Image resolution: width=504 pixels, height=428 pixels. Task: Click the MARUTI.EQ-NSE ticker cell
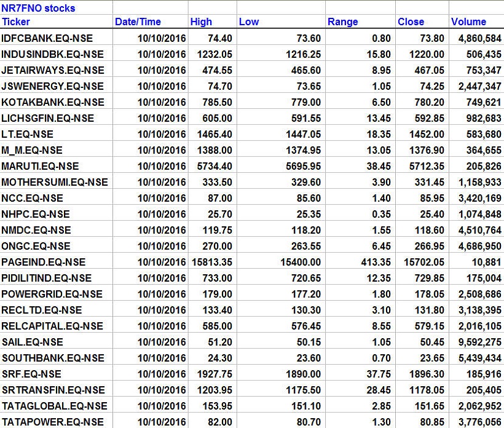click(x=40, y=166)
